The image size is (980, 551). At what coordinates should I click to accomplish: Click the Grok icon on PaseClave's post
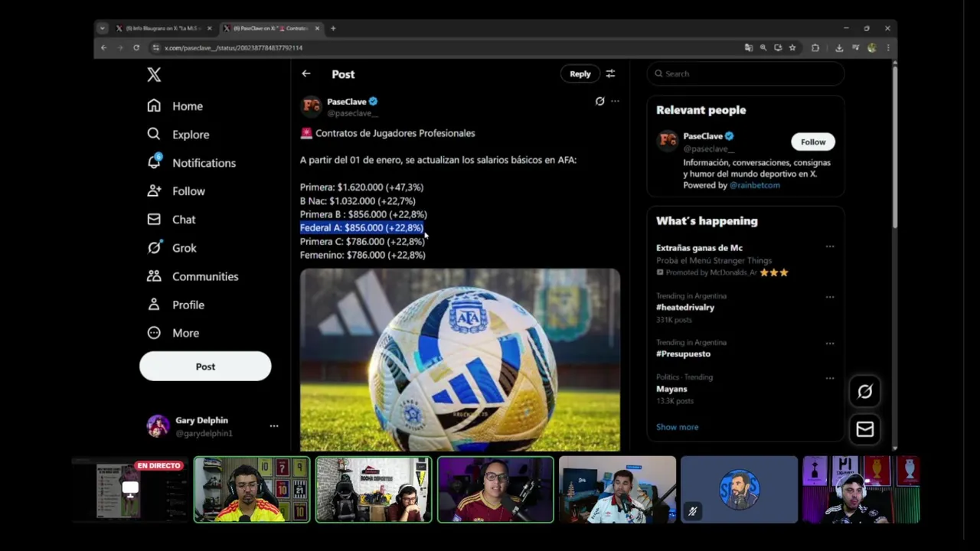(599, 101)
